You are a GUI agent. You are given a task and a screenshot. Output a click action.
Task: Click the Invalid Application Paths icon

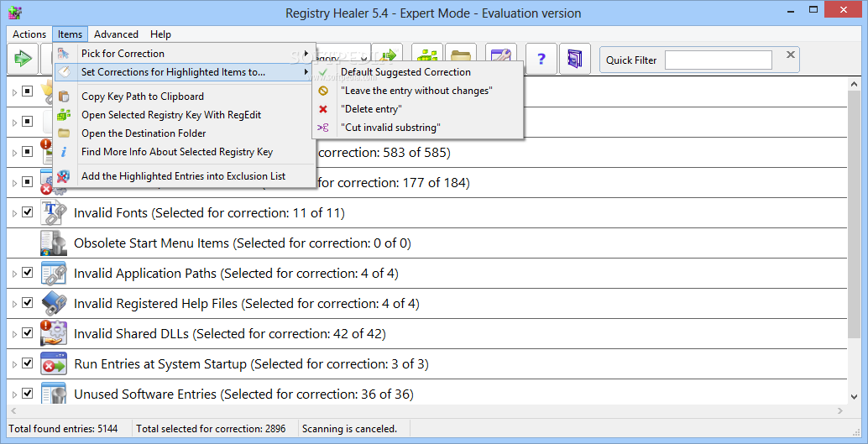coord(54,273)
